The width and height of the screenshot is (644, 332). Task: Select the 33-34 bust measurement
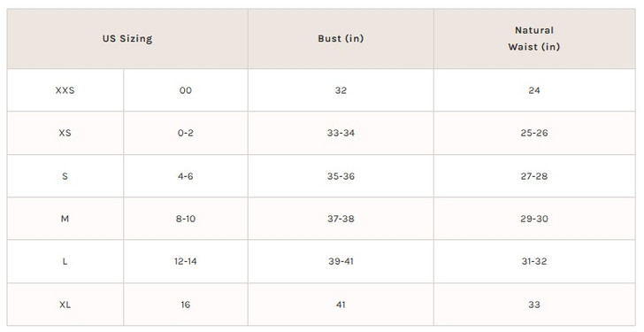point(341,133)
